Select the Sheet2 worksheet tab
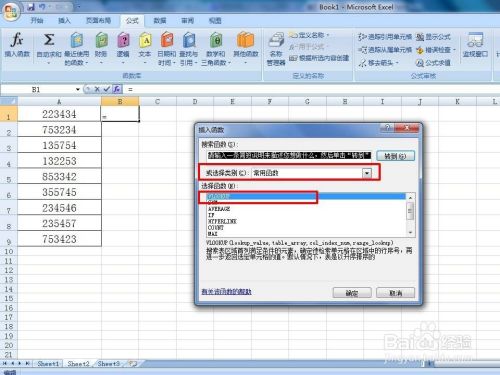Screen dimensions: 500x375 tap(78, 363)
